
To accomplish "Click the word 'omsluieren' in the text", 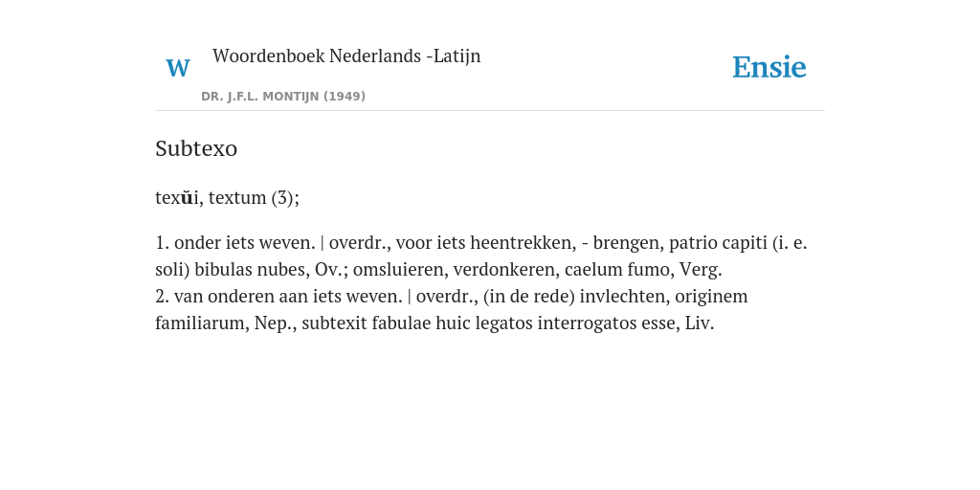I will [x=400, y=269].
